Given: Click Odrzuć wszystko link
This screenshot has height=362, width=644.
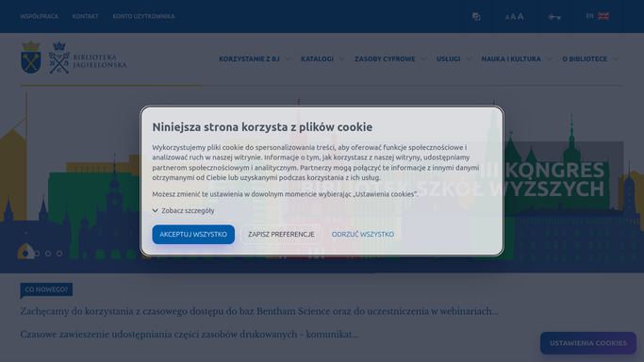Looking at the screenshot, I should [x=363, y=235].
